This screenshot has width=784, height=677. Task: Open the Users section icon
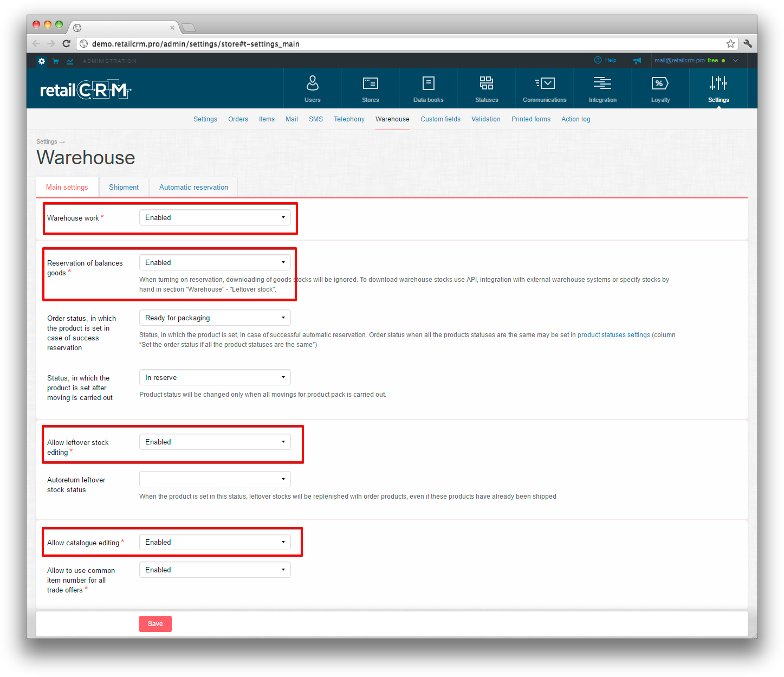coord(313,83)
